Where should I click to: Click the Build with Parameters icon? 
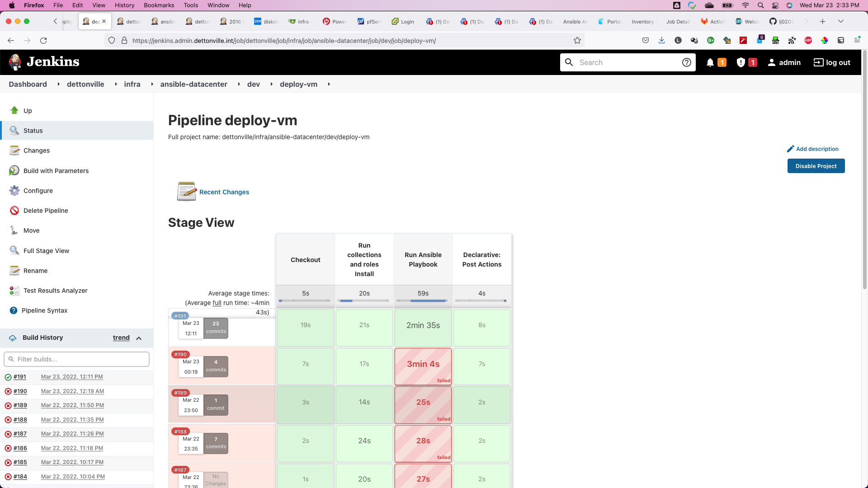(x=14, y=170)
